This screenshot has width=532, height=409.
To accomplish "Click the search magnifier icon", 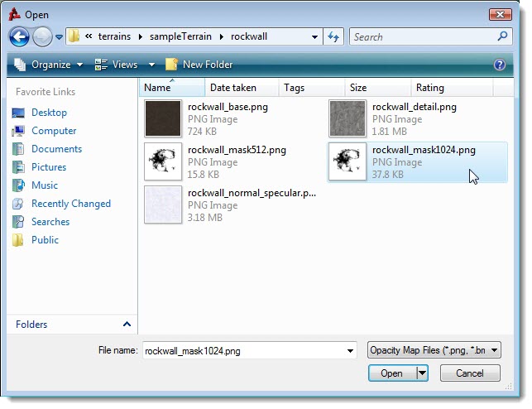I will 502,36.
